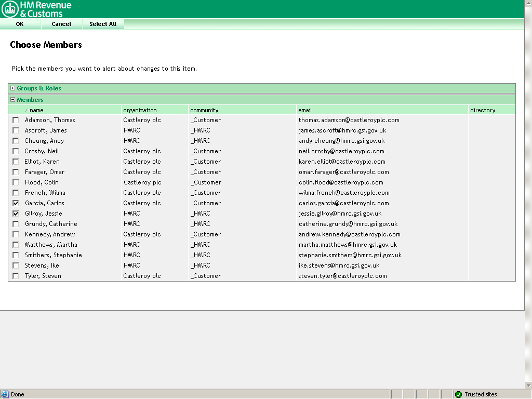The image size is (532, 399).
Task: Collapse the Members section
Action: [x=13, y=100]
